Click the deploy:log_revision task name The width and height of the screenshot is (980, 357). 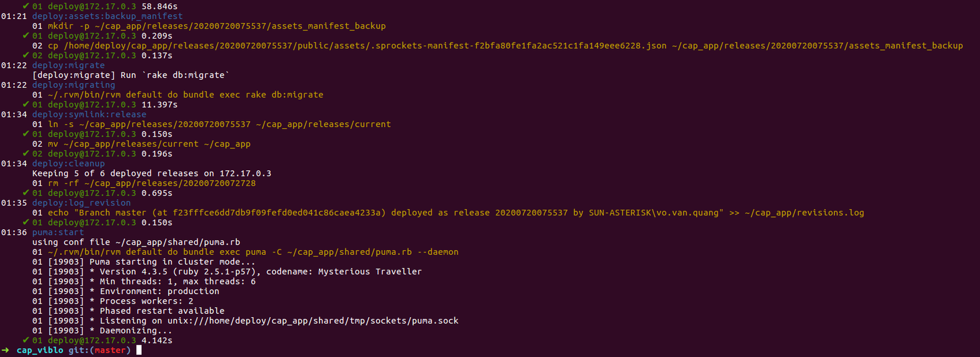[81, 203]
